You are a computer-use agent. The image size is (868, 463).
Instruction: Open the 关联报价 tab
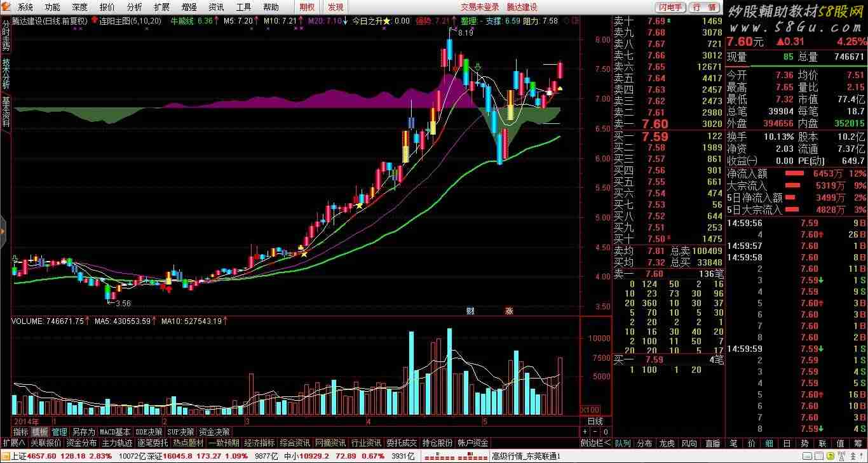tap(46, 443)
